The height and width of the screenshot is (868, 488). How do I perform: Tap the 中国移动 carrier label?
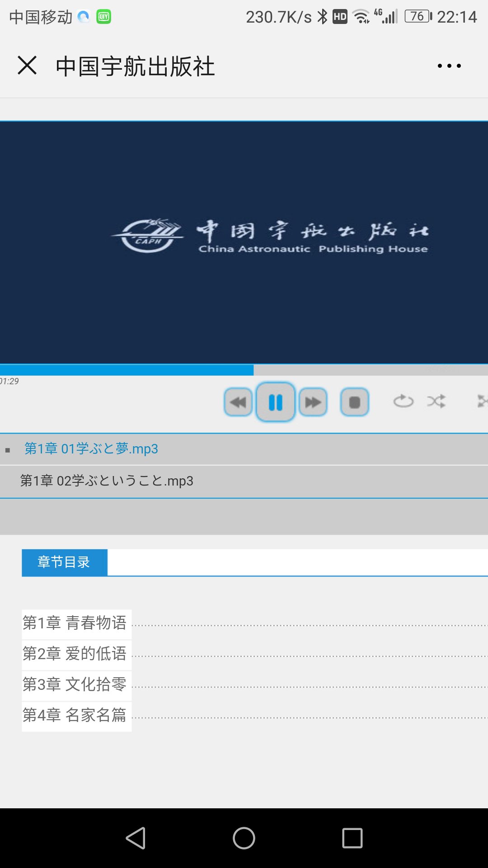pyautogui.click(x=41, y=17)
